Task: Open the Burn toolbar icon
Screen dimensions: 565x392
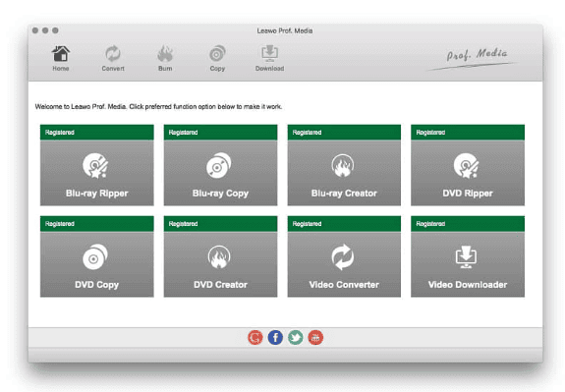Action: [x=165, y=58]
